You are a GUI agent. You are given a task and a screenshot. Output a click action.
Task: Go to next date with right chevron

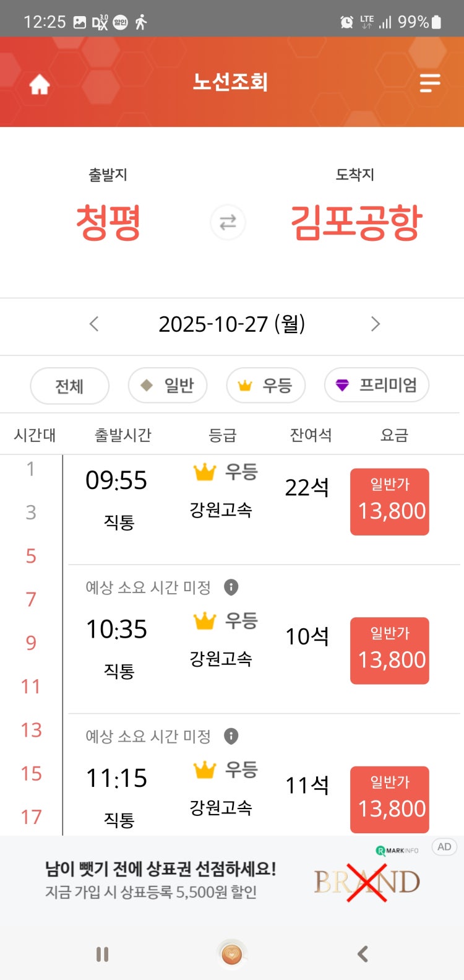[x=375, y=324]
